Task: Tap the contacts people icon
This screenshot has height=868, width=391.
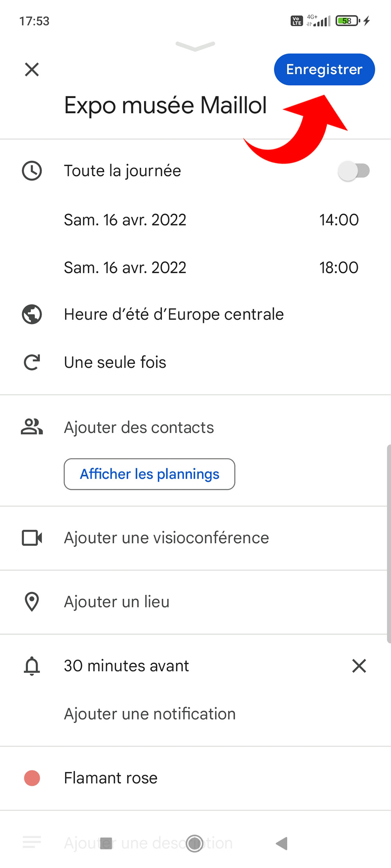Action: coord(32,427)
